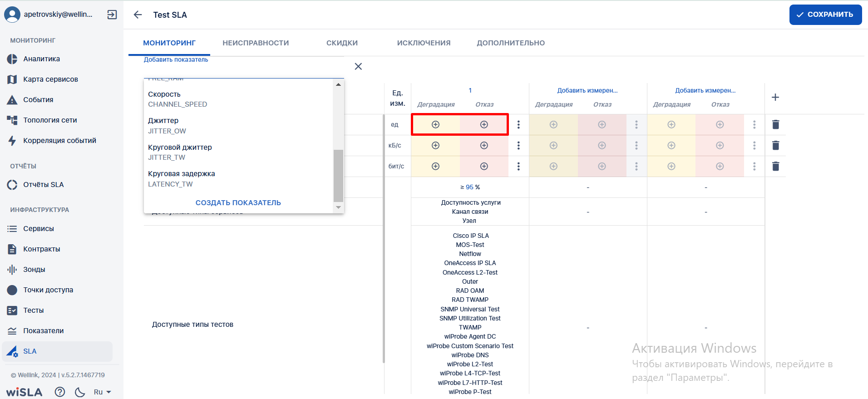Click the Точки доступа circle icon
The width and height of the screenshot is (868, 399).
click(12, 290)
